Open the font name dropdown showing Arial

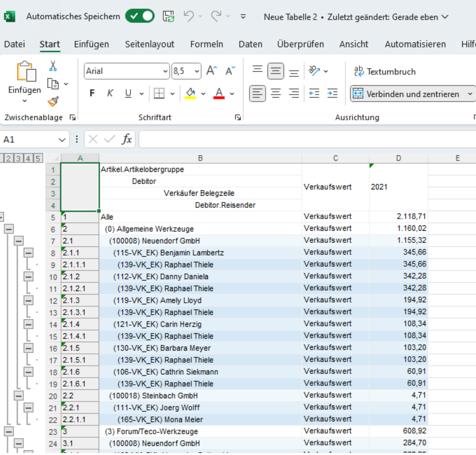coord(165,71)
